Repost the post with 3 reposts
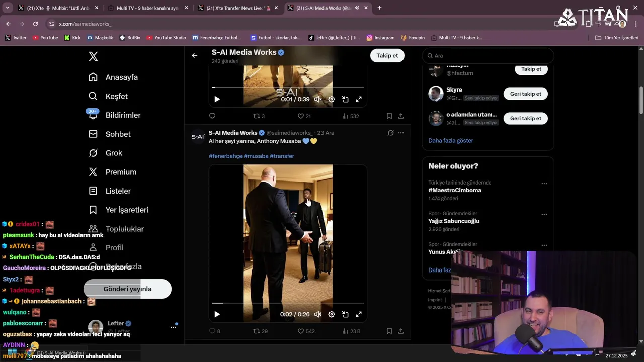The image size is (644, 362). point(259,116)
